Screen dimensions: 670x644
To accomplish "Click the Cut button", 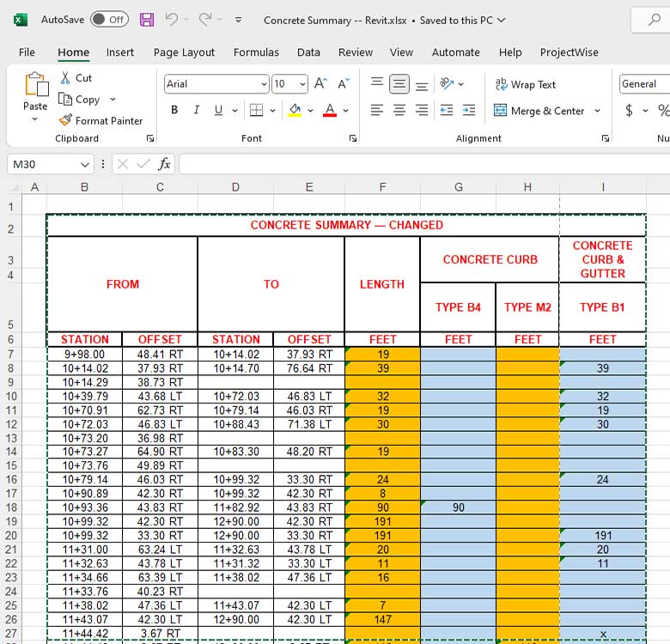I will 76,78.
